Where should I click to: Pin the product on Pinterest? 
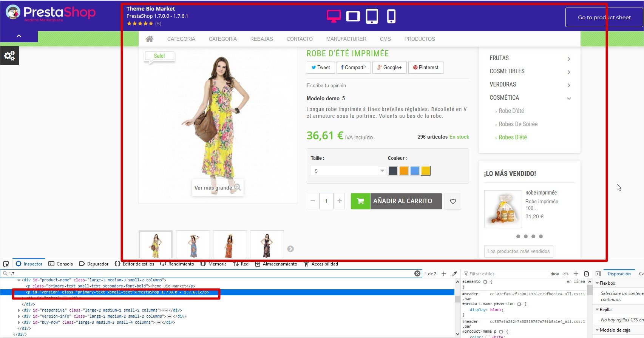(x=426, y=68)
